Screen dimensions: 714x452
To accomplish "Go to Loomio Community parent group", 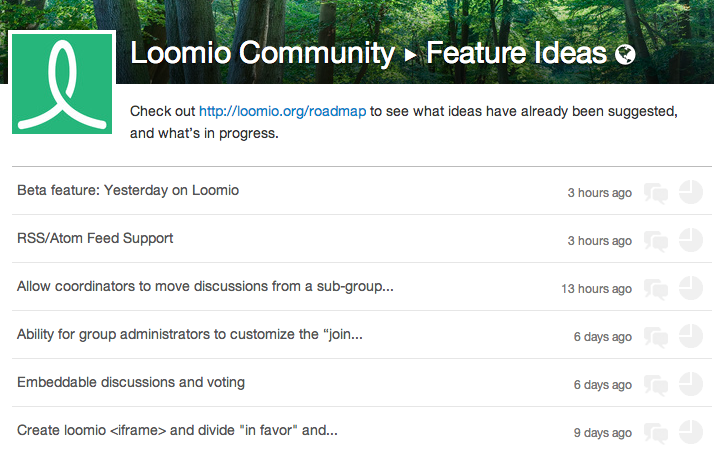I will pyautogui.click(x=262, y=54).
